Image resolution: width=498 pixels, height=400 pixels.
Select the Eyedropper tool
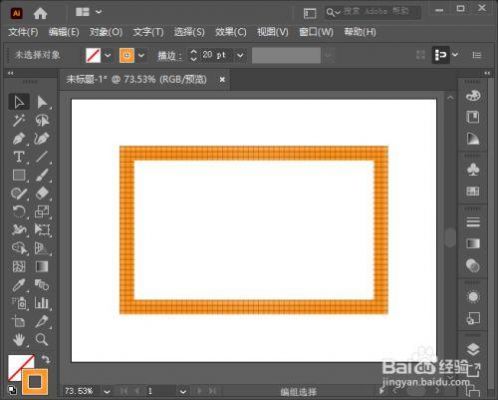pos(19,285)
